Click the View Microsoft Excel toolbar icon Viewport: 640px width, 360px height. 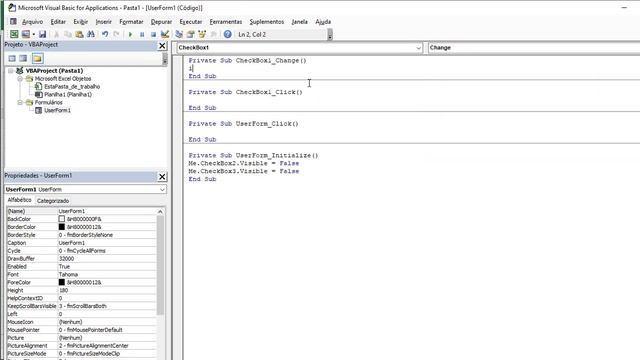point(14,34)
